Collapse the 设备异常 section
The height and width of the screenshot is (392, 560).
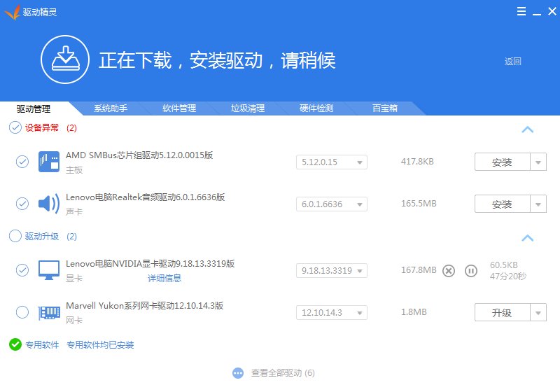528,129
